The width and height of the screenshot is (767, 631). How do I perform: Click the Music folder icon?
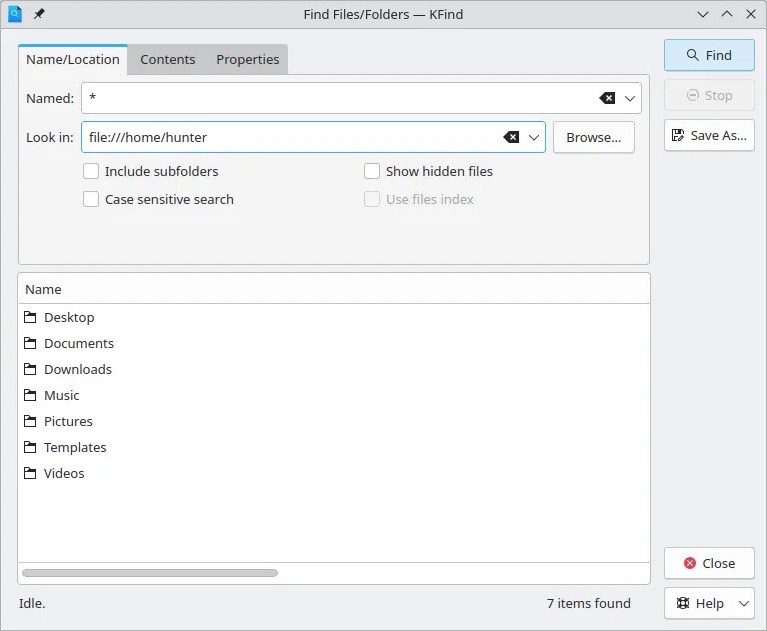pos(30,395)
